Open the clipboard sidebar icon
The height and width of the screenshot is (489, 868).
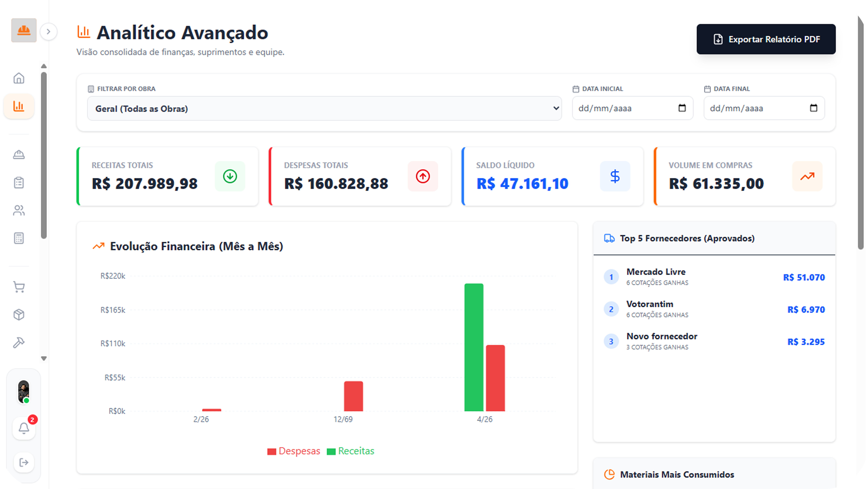[x=19, y=183]
